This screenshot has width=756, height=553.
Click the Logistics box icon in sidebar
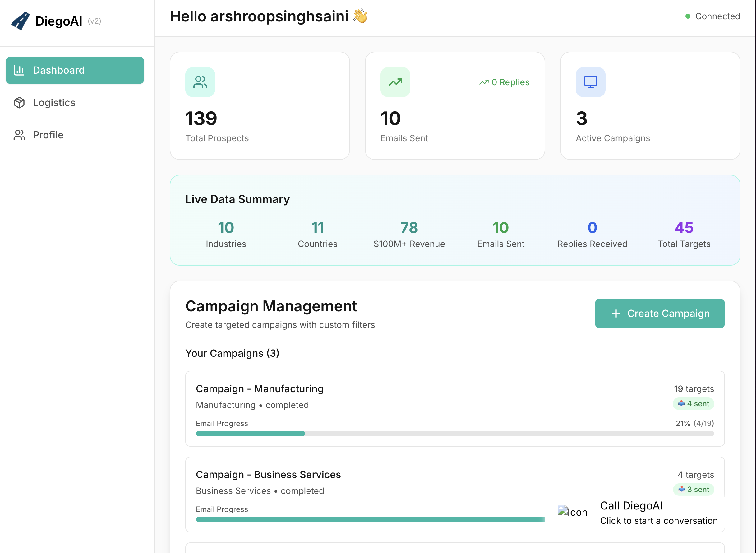[x=19, y=102]
